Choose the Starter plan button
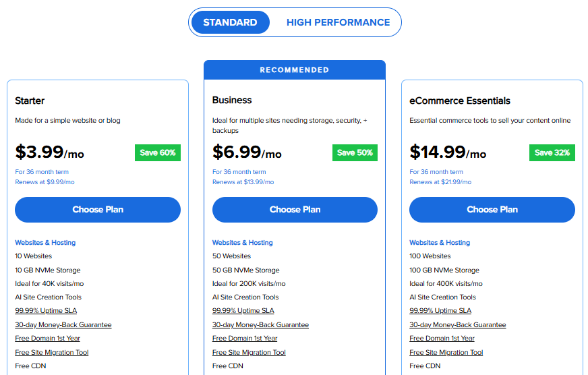Screen dimensions: 588x375 coord(98,210)
